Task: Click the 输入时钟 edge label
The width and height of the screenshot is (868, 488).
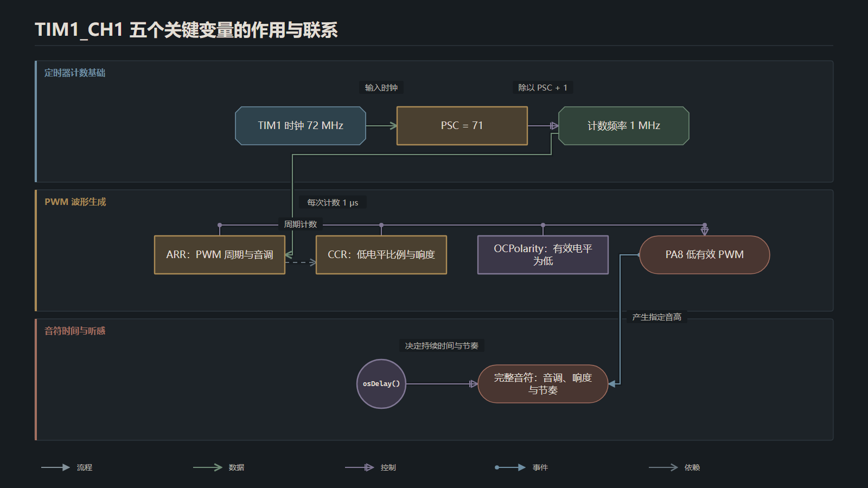Action: 381,88
